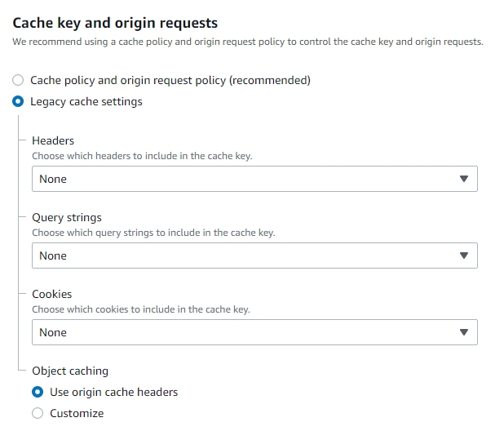The image size is (504, 431).
Task: Open the Query strings dropdown showing None
Action: click(254, 255)
